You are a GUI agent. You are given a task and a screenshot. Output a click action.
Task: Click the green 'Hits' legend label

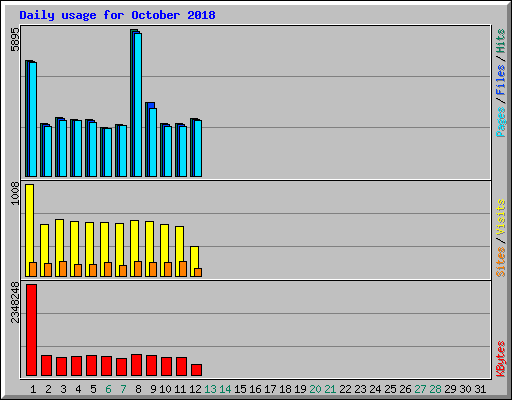tap(501, 41)
